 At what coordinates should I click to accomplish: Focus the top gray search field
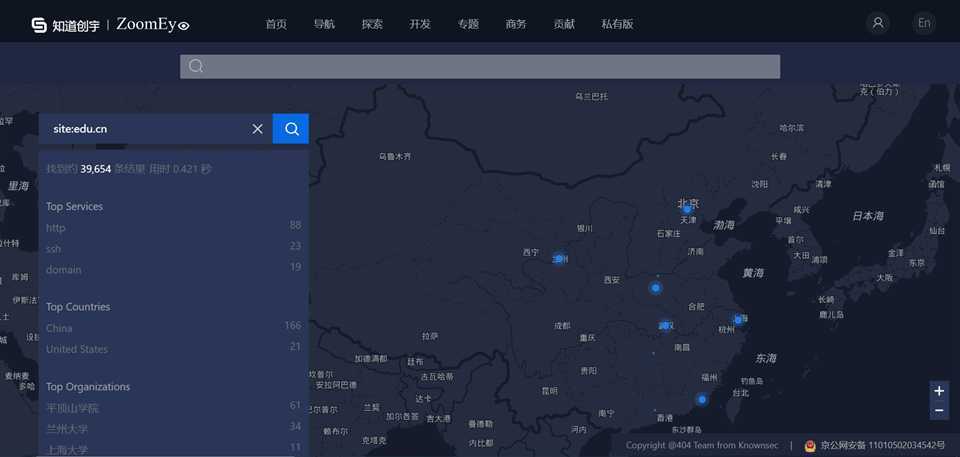tap(480, 66)
